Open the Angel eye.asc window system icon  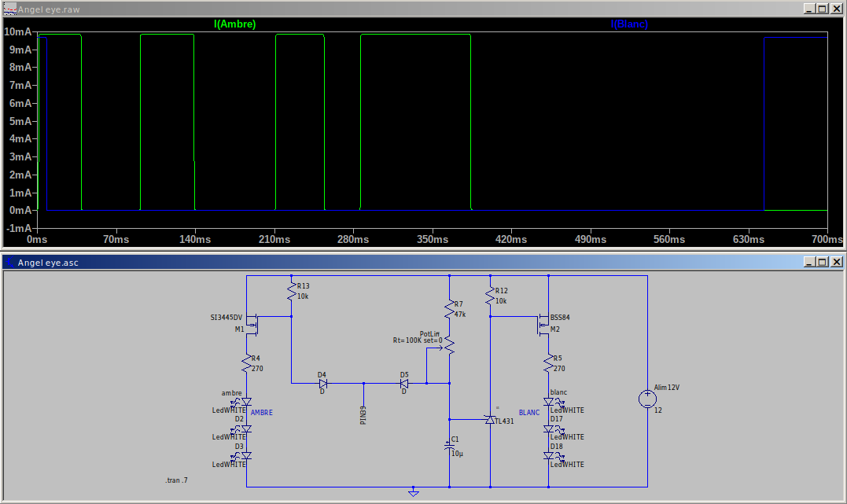point(9,262)
